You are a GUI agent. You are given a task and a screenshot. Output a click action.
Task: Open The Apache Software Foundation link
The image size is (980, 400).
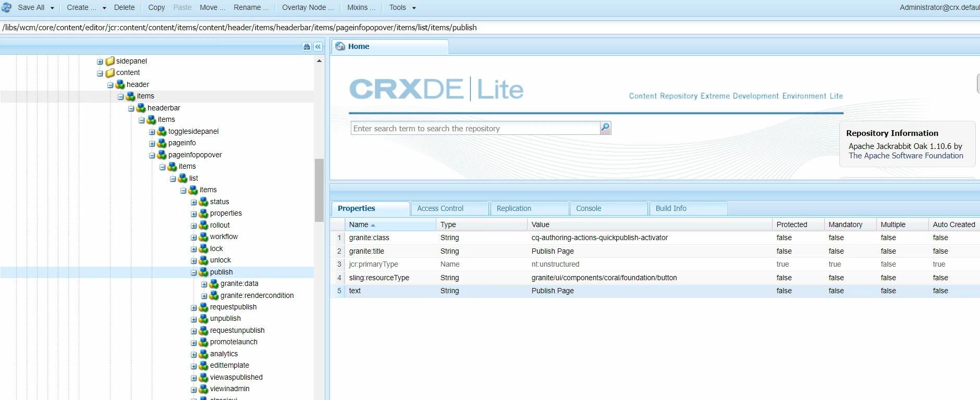[x=905, y=156]
